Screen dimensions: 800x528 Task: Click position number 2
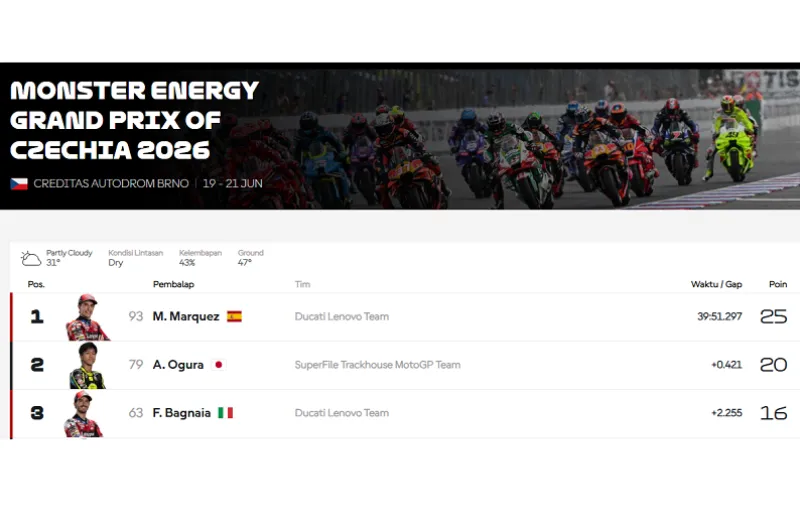coord(37,365)
